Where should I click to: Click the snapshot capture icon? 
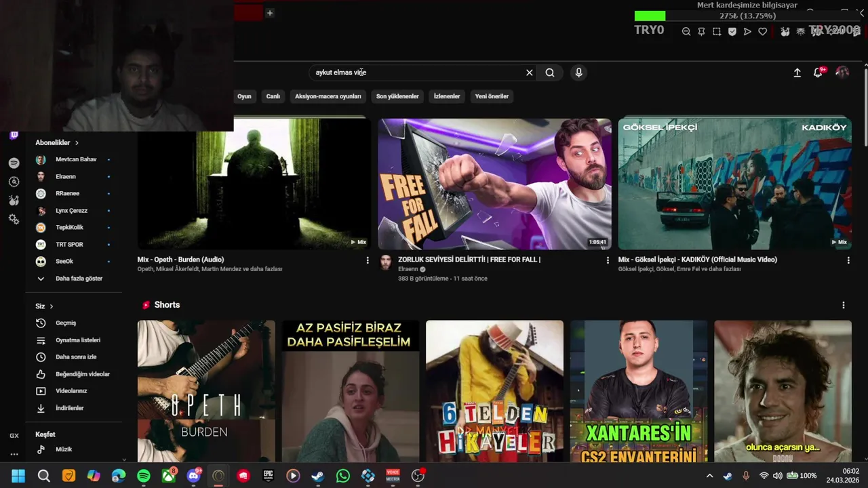(x=717, y=32)
